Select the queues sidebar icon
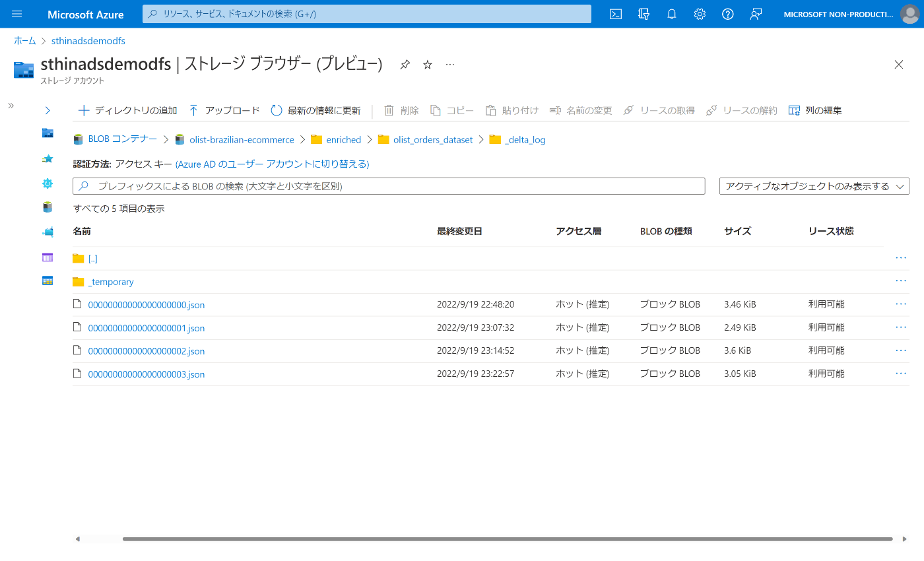Screen dimensions: 924x561 pyautogui.click(x=48, y=257)
